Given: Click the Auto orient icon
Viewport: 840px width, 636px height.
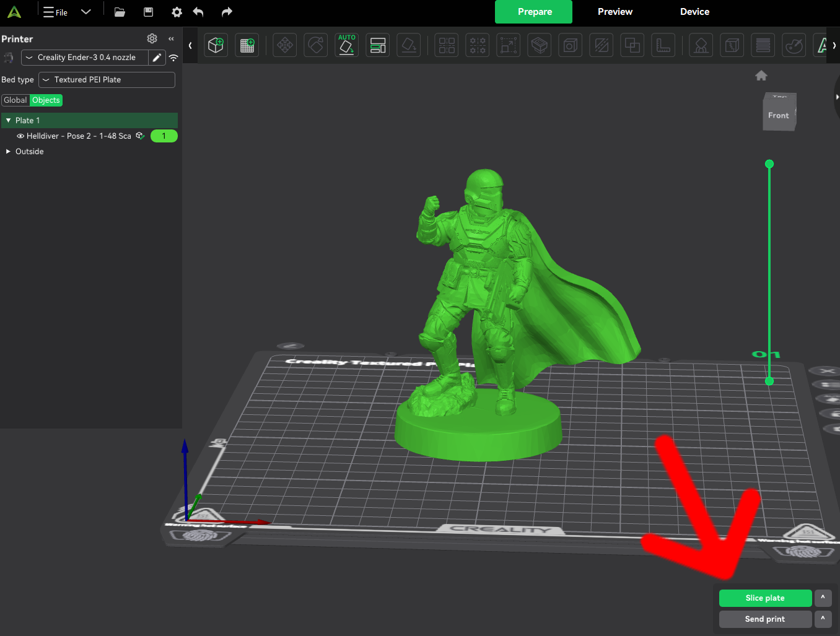Looking at the screenshot, I should click(347, 45).
